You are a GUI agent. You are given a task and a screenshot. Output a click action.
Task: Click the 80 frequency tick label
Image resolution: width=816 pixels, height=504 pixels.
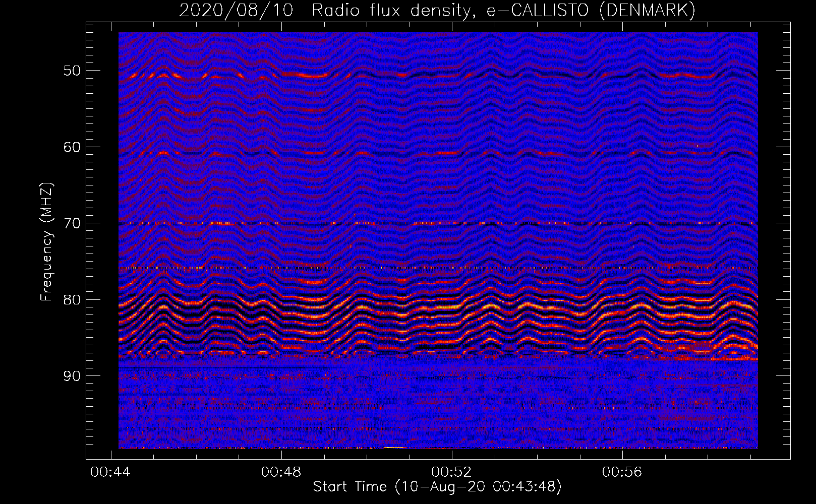[72, 300]
